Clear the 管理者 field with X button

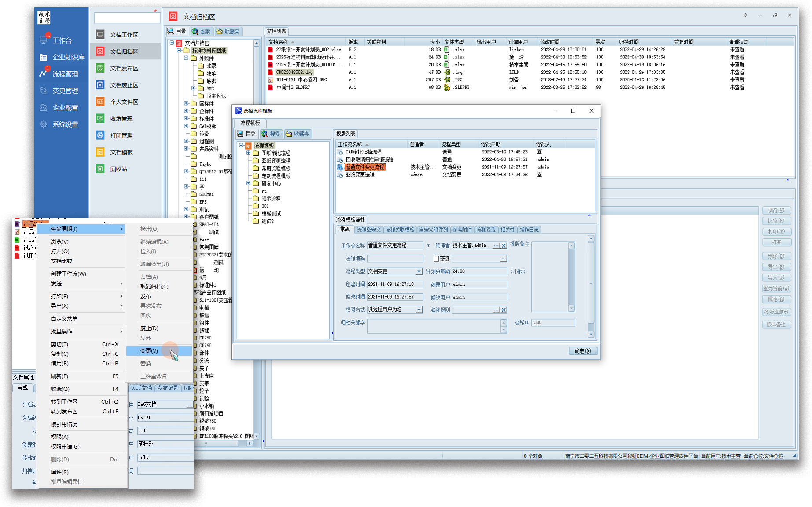[x=504, y=246]
